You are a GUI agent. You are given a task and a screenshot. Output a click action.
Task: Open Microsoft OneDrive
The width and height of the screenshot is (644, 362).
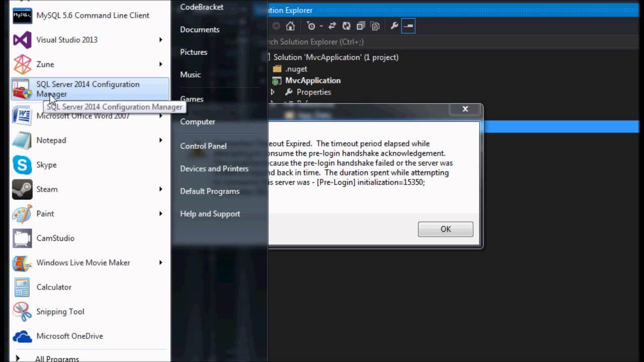(x=90, y=336)
